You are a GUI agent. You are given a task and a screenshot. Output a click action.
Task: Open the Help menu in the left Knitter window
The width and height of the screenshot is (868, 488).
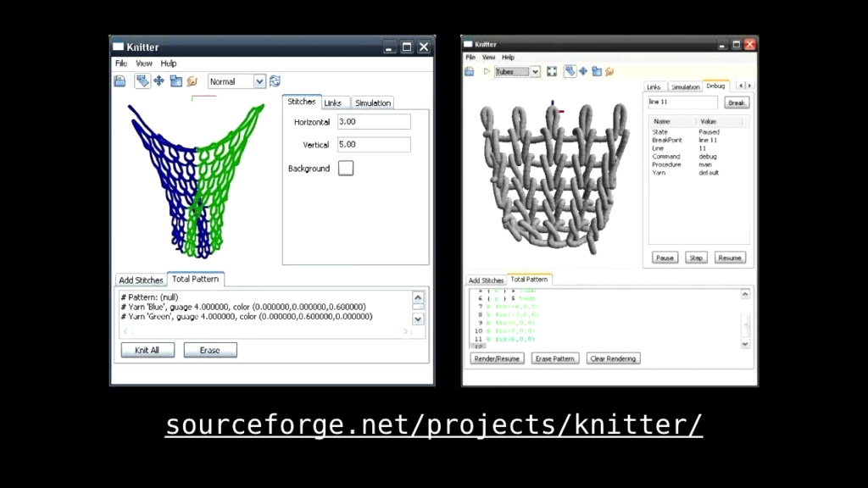point(169,64)
